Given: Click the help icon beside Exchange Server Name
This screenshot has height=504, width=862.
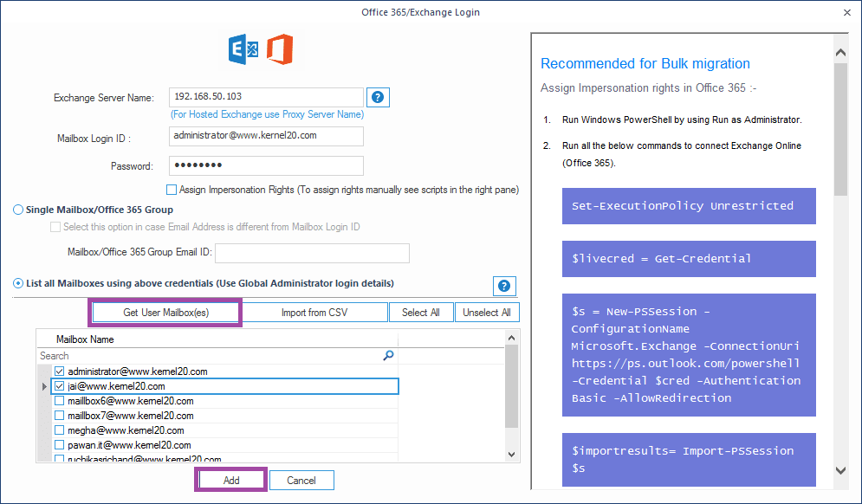Looking at the screenshot, I should point(377,97).
